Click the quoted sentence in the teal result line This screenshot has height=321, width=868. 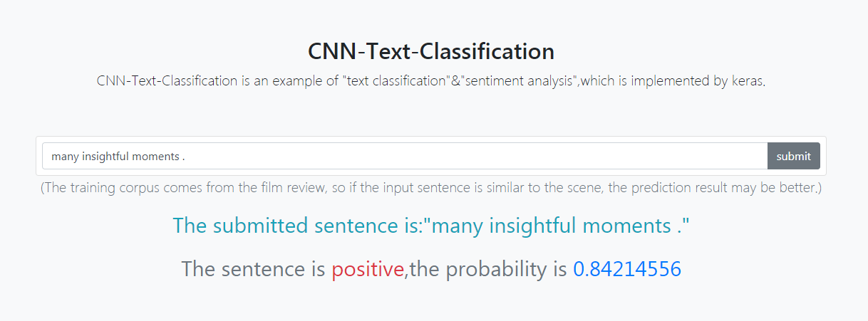point(557,226)
